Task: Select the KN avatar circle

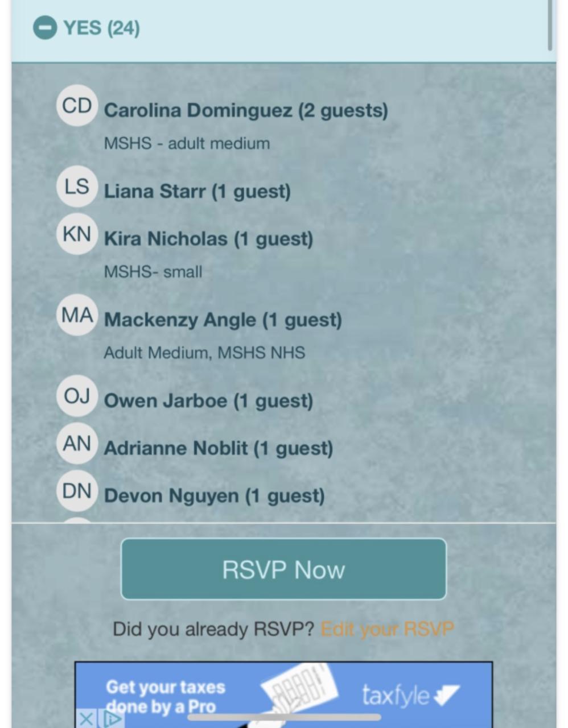Action: [x=77, y=234]
